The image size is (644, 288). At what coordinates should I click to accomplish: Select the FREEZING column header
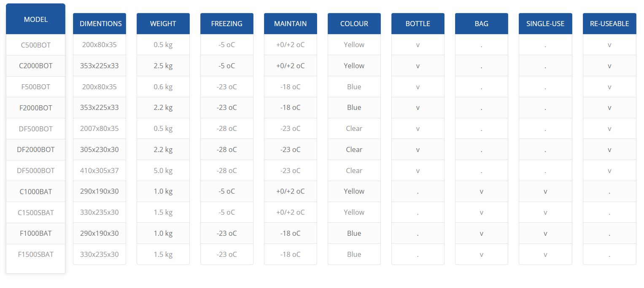[x=226, y=24]
